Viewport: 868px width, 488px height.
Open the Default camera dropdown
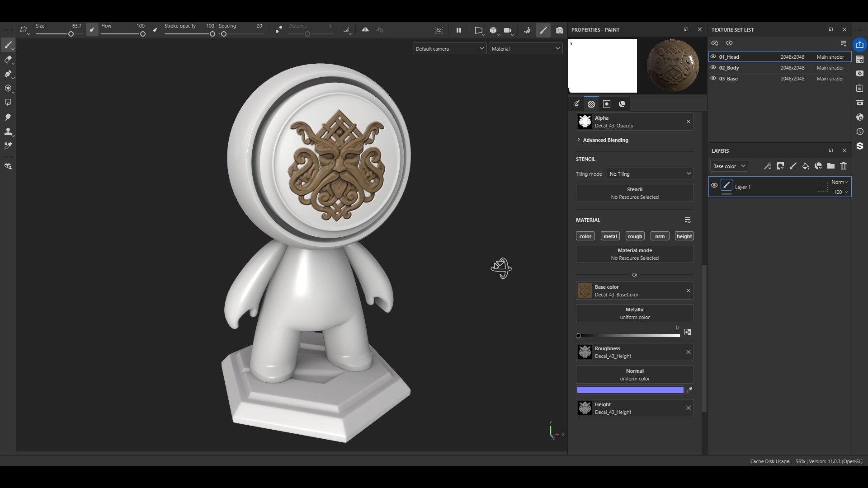449,49
